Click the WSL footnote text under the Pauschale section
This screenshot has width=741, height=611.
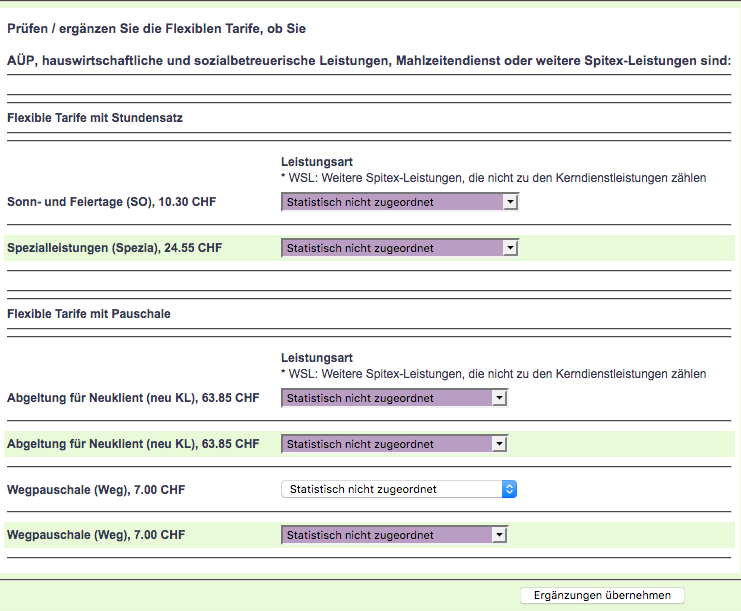(494, 374)
